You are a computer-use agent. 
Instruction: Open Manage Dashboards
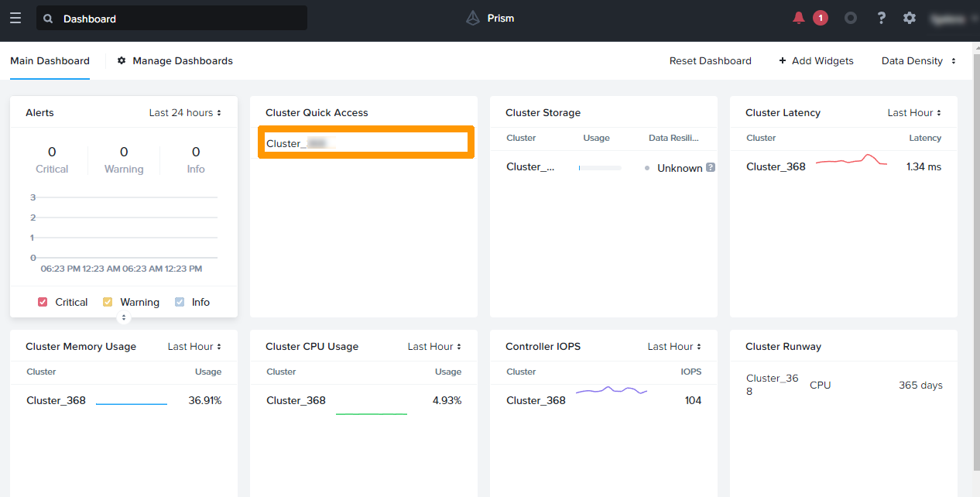coord(183,60)
